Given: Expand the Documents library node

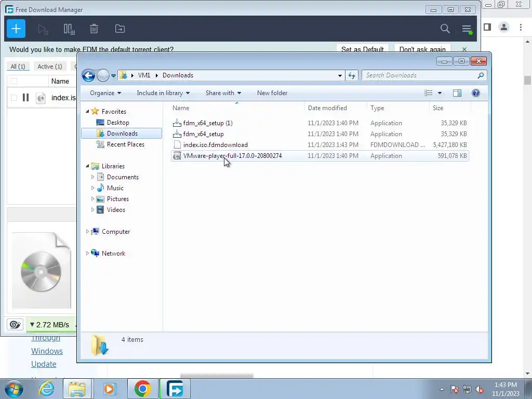Looking at the screenshot, I should (x=92, y=177).
